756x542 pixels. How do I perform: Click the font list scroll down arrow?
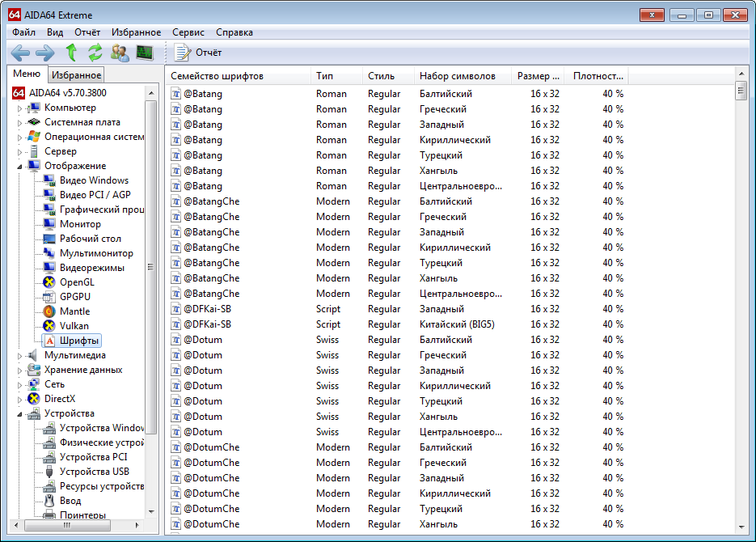pos(741,527)
